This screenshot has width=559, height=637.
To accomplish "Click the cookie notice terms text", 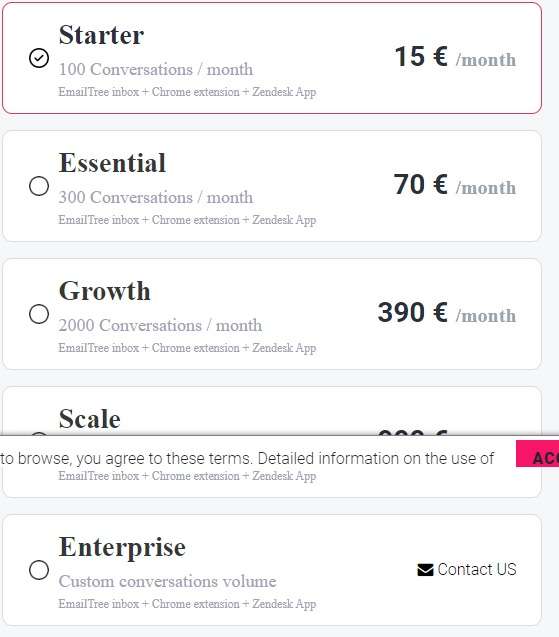I will [247, 459].
